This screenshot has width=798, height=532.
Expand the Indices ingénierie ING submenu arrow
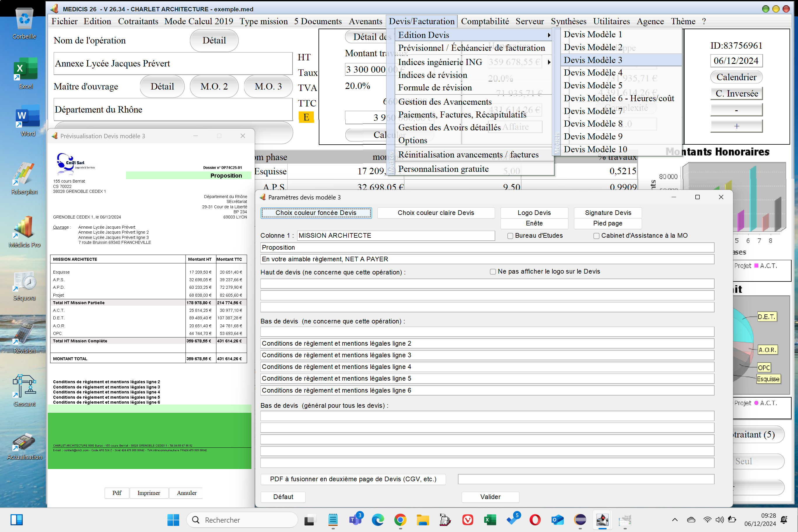pyautogui.click(x=549, y=62)
